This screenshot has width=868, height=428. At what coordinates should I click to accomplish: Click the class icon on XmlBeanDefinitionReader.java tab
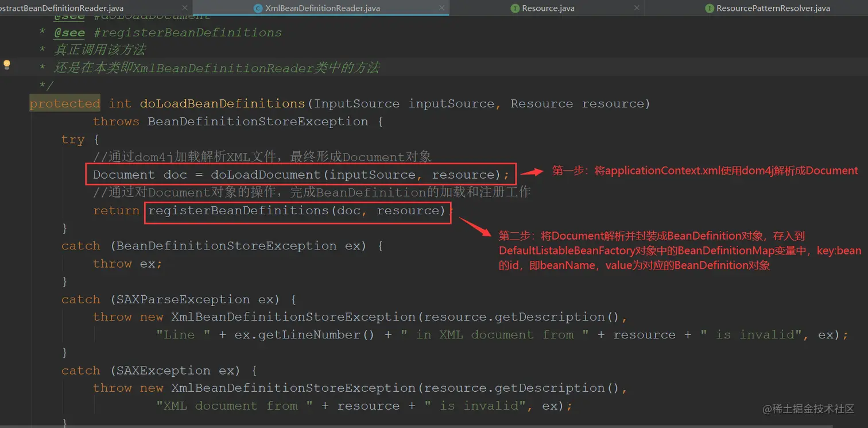[x=259, y=9]
